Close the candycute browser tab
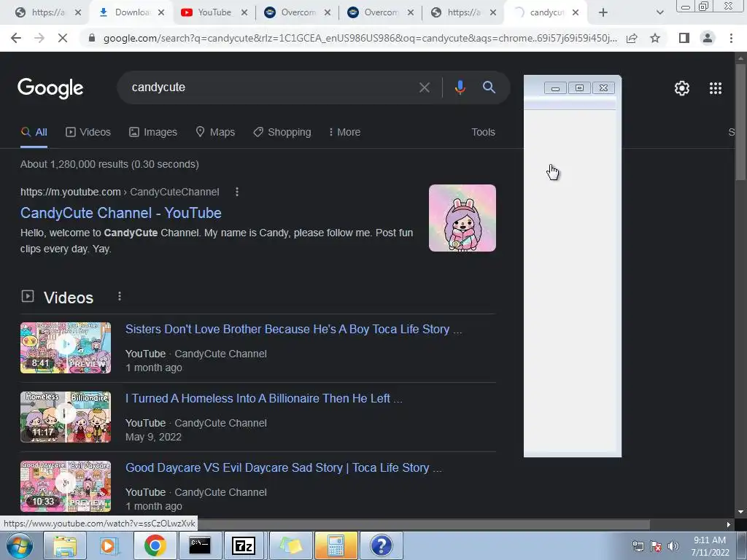The image size is (747, 560). [576, 12]
